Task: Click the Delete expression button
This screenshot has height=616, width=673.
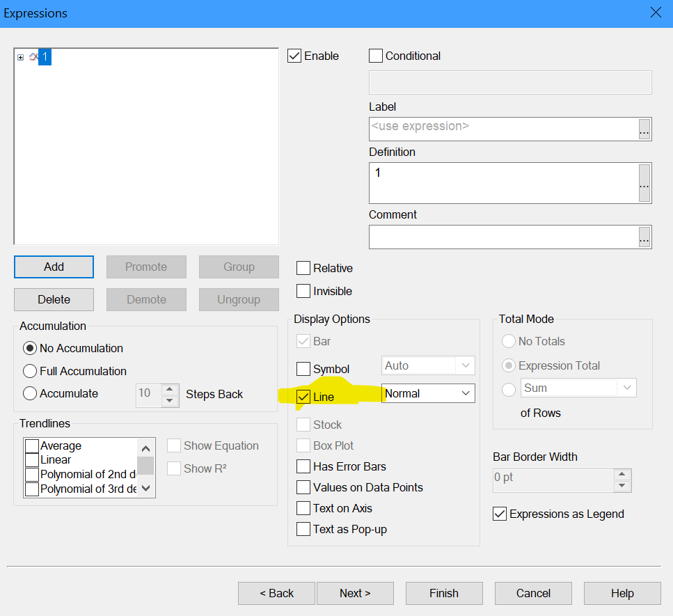Action: point(54,299)
